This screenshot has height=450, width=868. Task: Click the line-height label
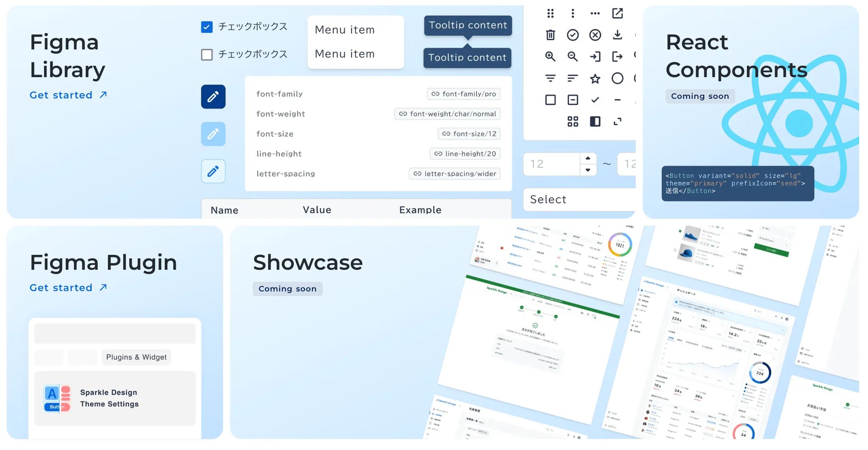click(279, 154)
